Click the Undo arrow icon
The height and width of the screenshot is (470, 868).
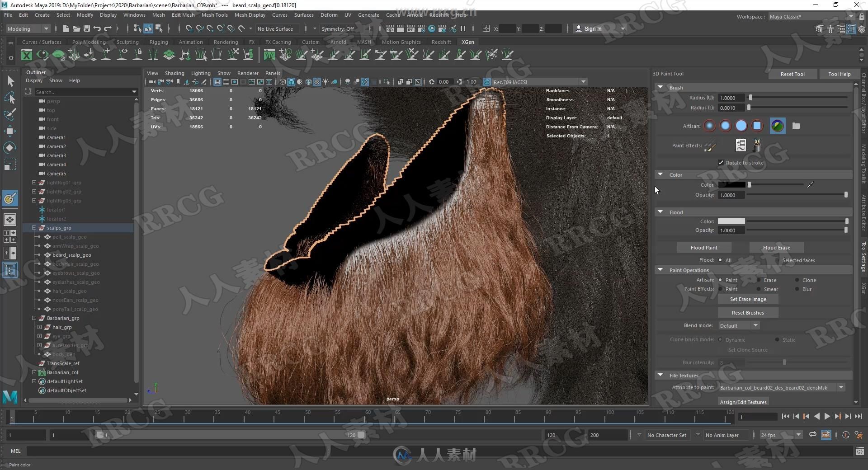(97, 28)
